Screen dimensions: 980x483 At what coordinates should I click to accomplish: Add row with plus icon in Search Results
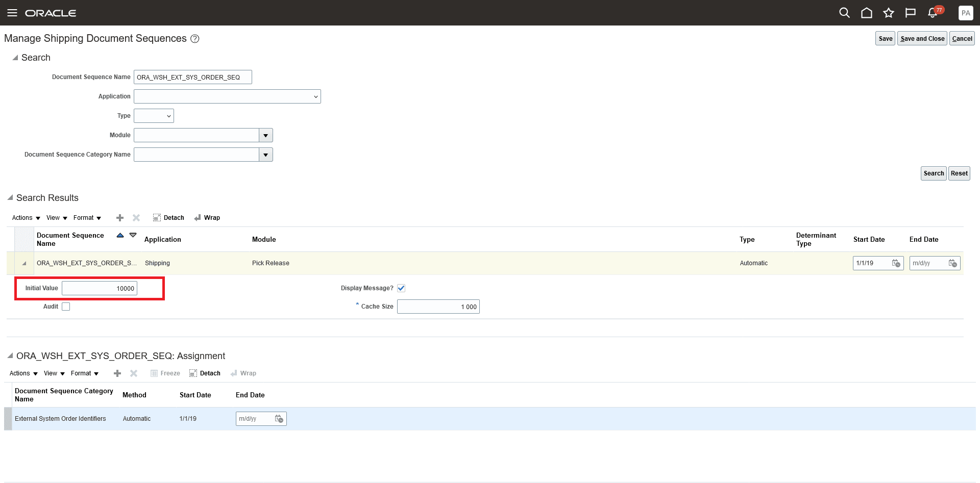pyautogui.click(x=120, y=218)
